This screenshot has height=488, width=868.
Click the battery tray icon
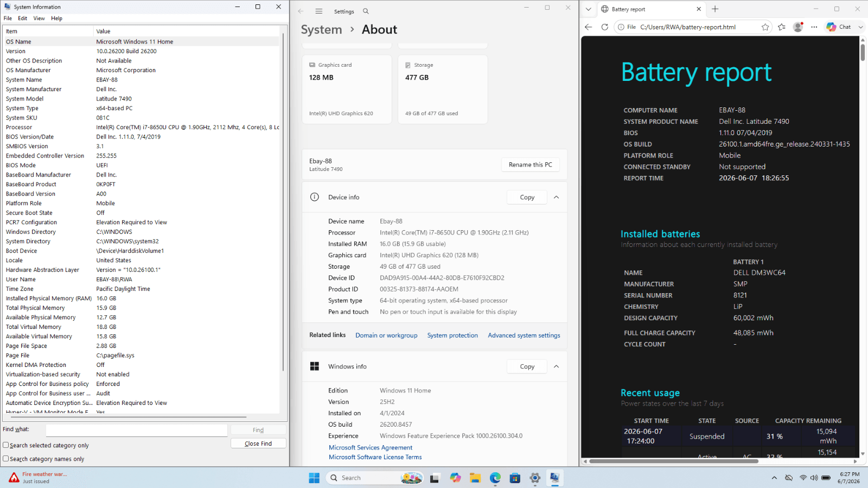(x=826, y=478)
